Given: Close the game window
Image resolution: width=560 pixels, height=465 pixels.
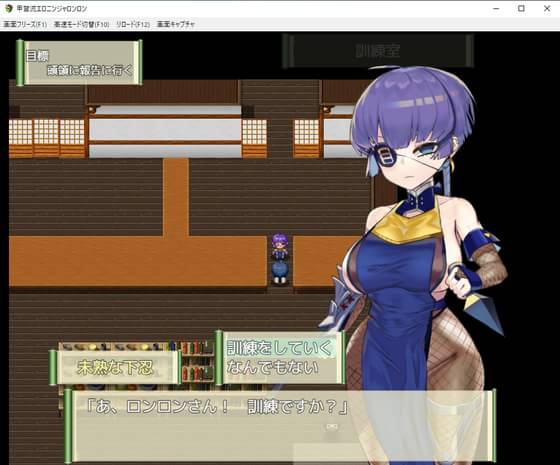Looking at the screenshot, I should click(547, 9).
